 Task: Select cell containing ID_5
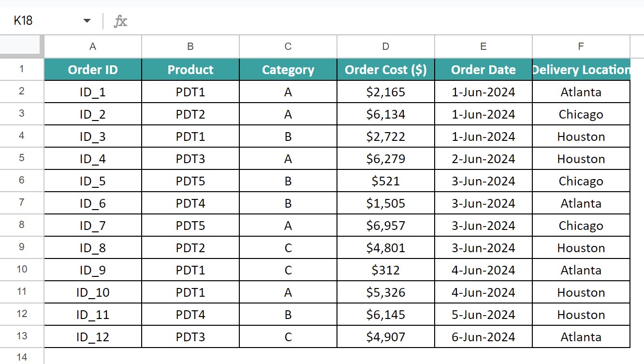93,181
